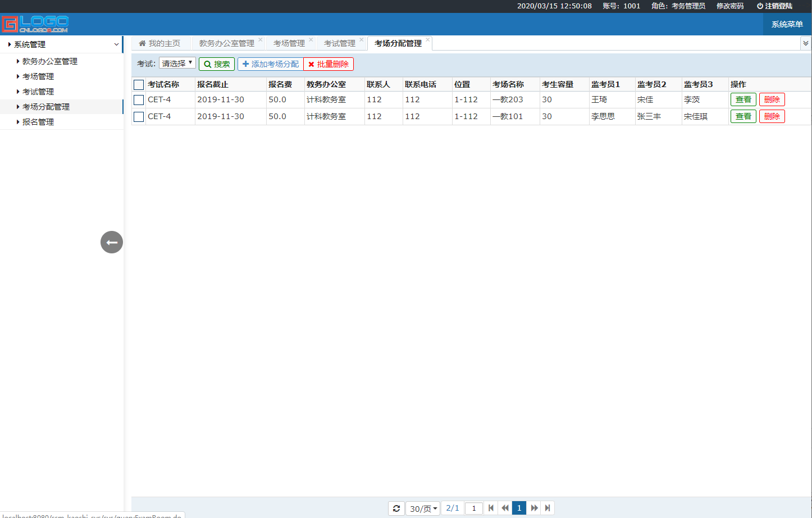Open the 考试 selection dropdown
The width and height of the screenshot is (812, 518).
click(177, 63)
